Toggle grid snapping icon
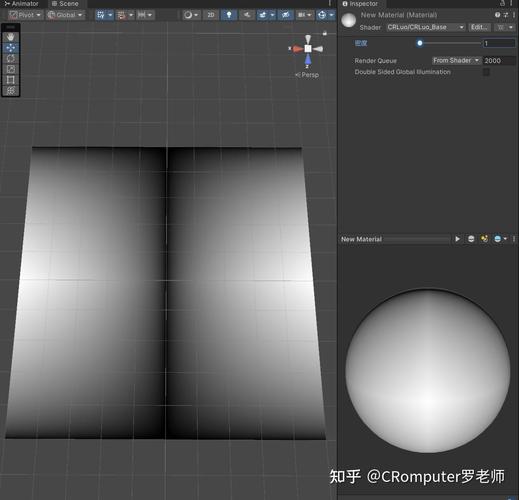Viewport: 519px width, 500px height. click(x=121, y=15)
